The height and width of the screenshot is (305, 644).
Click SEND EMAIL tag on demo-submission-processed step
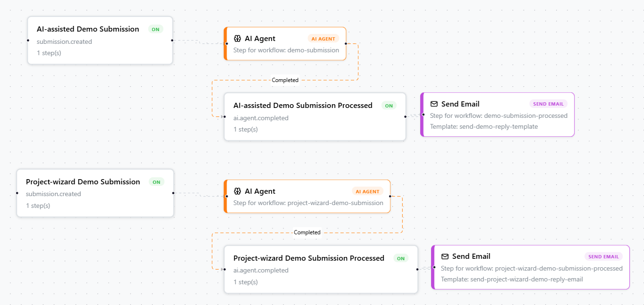pyautogui.click(x=548, y=104)
